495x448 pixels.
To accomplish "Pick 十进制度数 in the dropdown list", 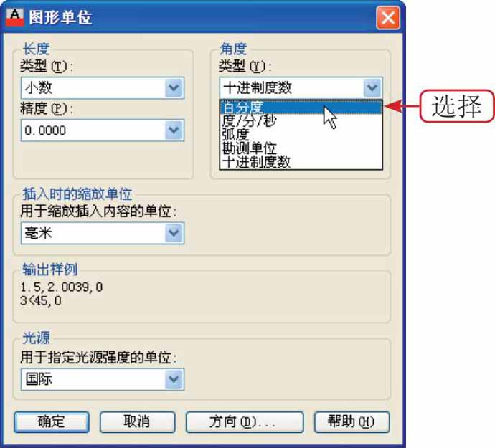I will pyautogui.click(x=301, y=162).
